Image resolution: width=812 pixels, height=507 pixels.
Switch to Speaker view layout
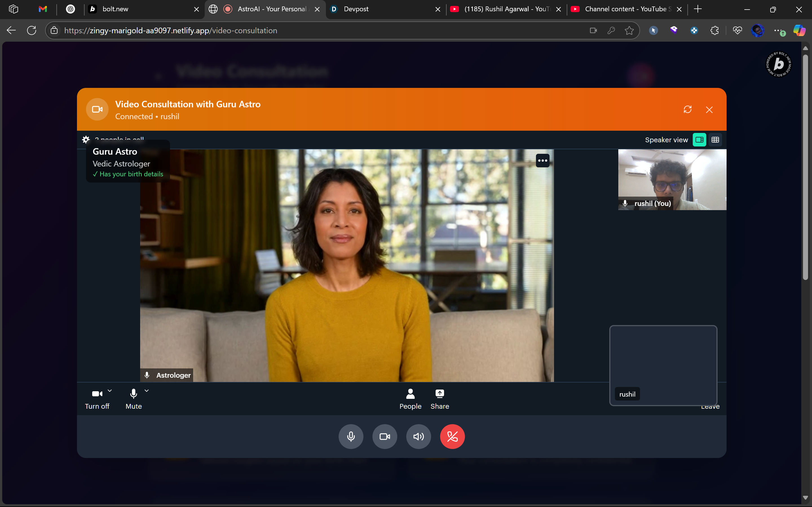[699, 140]
